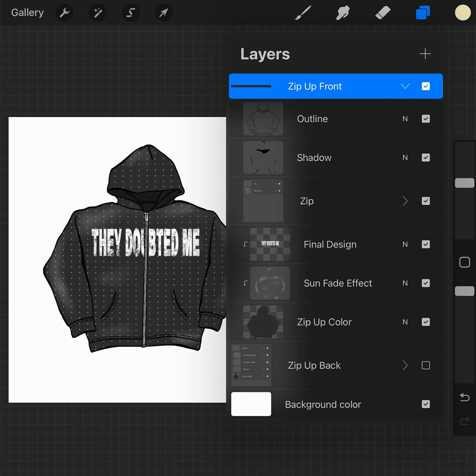Open the Layers panel icon
This screenshot has height=476, width=476.
[x=423, y=13]
